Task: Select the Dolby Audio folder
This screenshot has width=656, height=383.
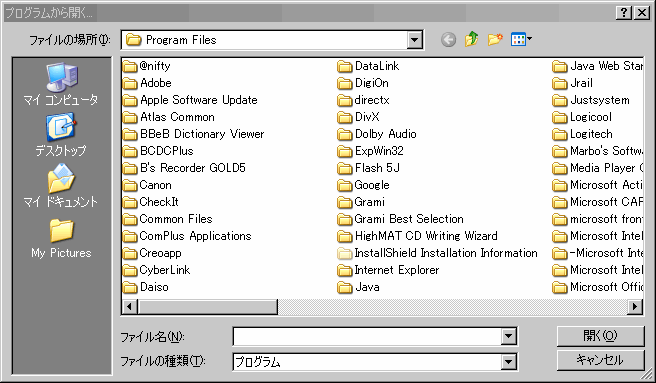Action: (377, 134)
